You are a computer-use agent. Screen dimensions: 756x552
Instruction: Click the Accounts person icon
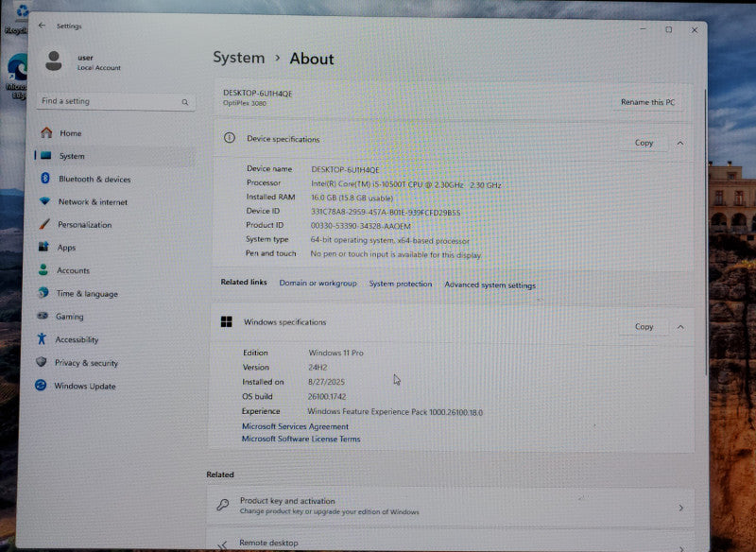(43, 269)
